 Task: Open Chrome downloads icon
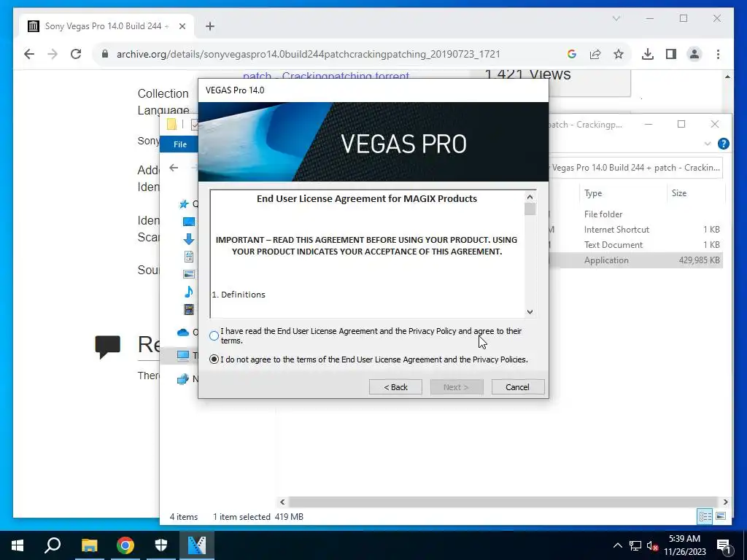pos(648,54)
